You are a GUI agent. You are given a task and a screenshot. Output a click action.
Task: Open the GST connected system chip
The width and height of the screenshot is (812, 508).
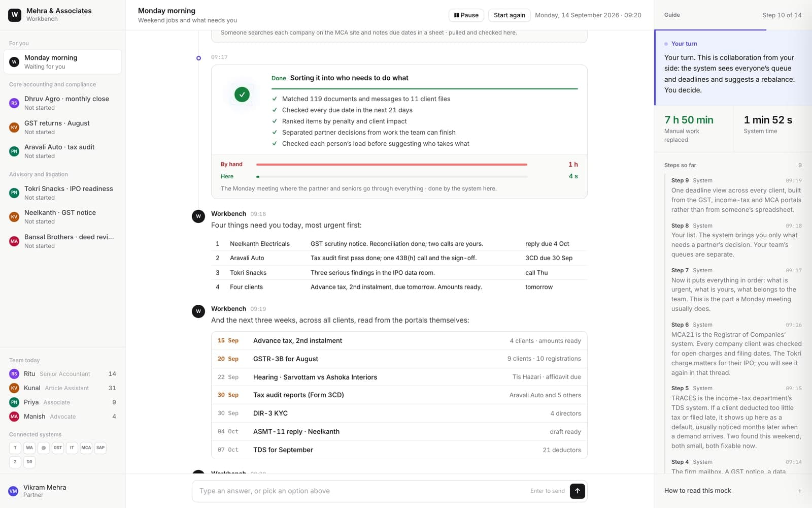(58, 448)
